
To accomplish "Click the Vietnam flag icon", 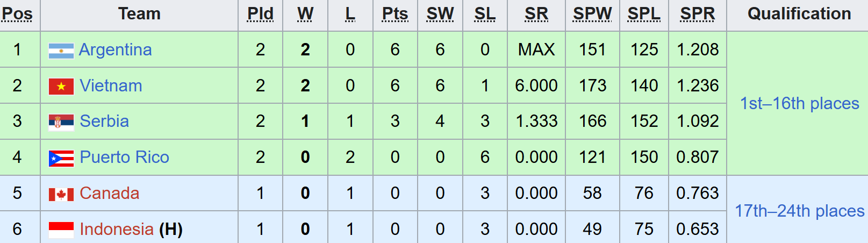I will [x=61, y=86].
